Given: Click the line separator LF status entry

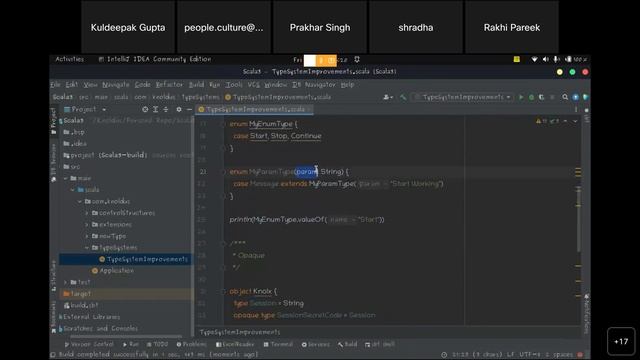Looking at the screenshot, I should [510, 355].
